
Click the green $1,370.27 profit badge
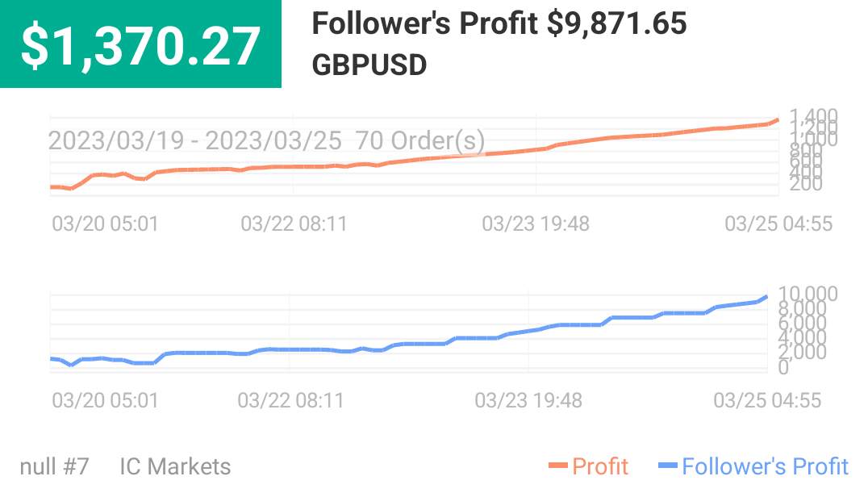[x=140, y=44]
